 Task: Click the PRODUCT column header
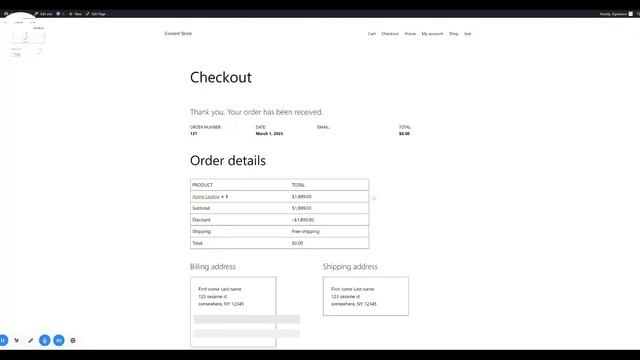[202, 185]
